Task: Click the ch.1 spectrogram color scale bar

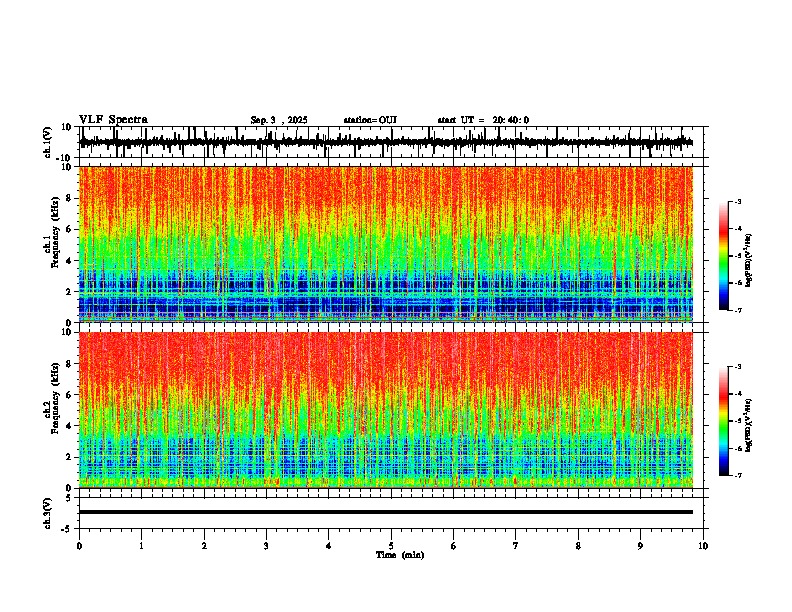Action: (x=723, y=256)
